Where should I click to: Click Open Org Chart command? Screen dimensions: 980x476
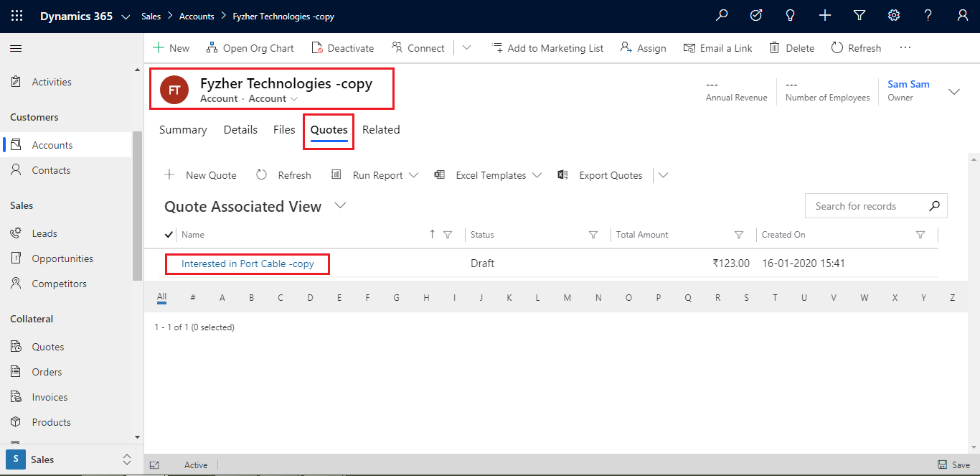pos(250,48)
